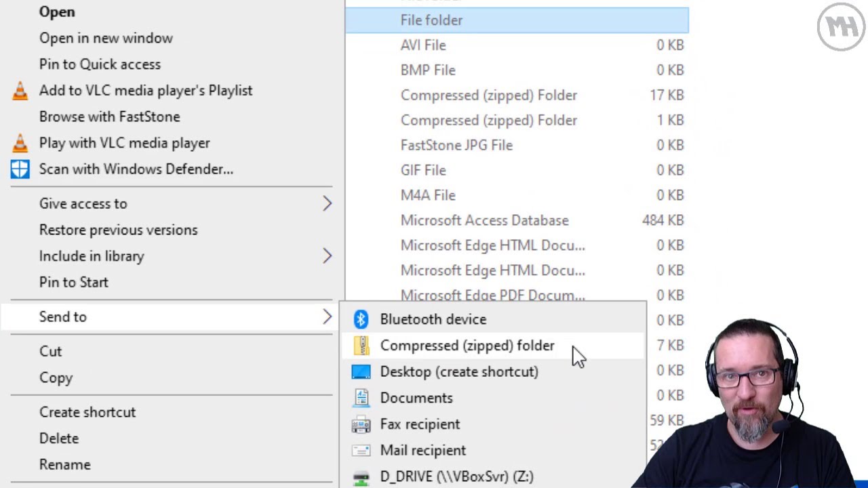
Task: Choose Scan with Windows Defender
Action: click(x=136, y=169)
